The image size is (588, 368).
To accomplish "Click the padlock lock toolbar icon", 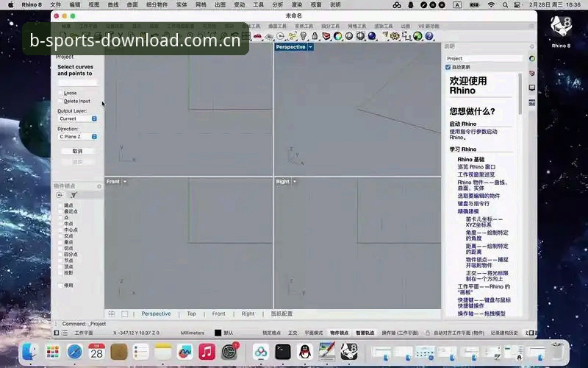I will click(x=315, y=36).
